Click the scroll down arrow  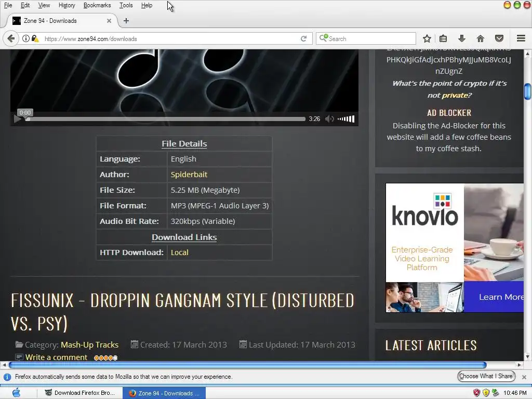point(528,356)
